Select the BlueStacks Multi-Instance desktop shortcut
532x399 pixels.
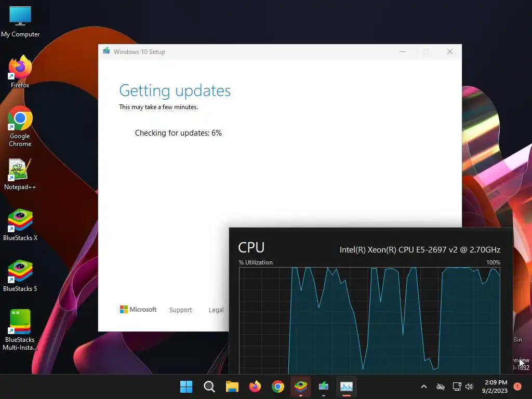20,330
